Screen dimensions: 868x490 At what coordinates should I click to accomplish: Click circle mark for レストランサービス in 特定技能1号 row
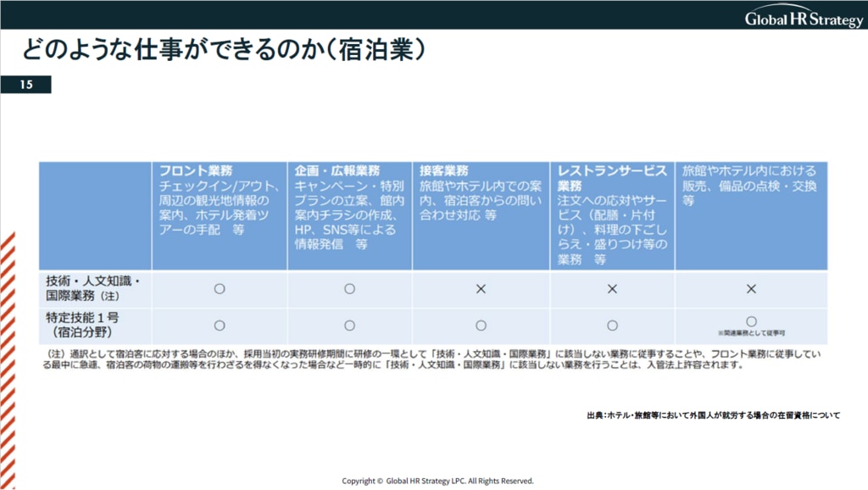pyautogui.click(x=612, y=325)
